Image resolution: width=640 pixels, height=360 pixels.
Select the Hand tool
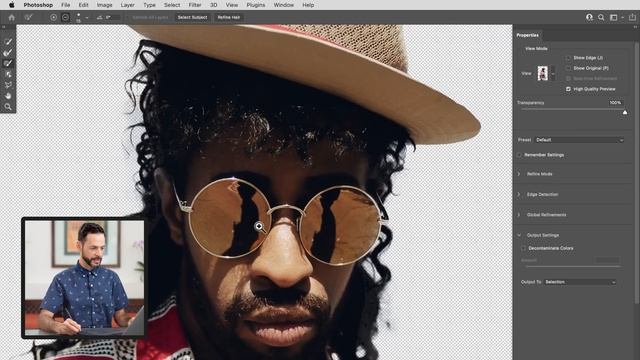tap(8, 96)
